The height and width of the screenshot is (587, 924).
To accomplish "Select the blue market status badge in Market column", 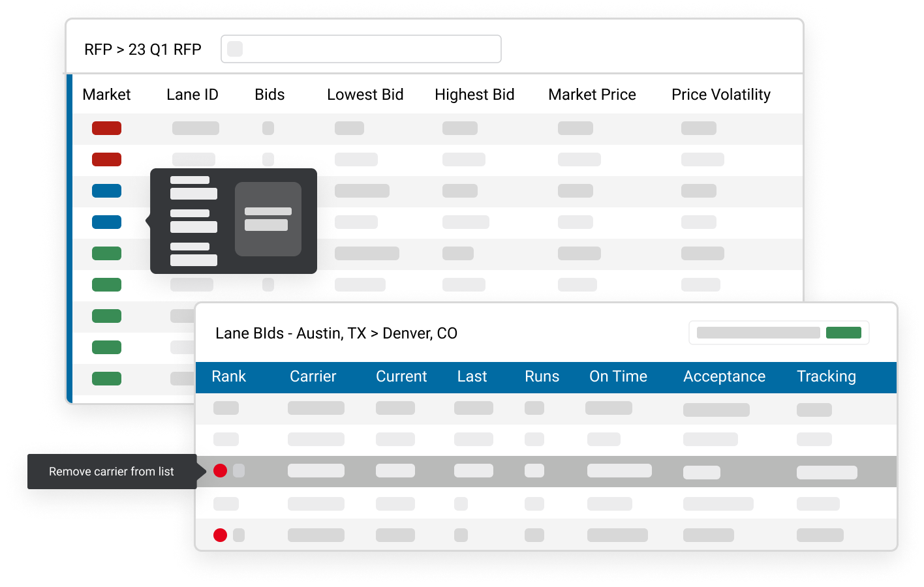I will pos(106,190).
